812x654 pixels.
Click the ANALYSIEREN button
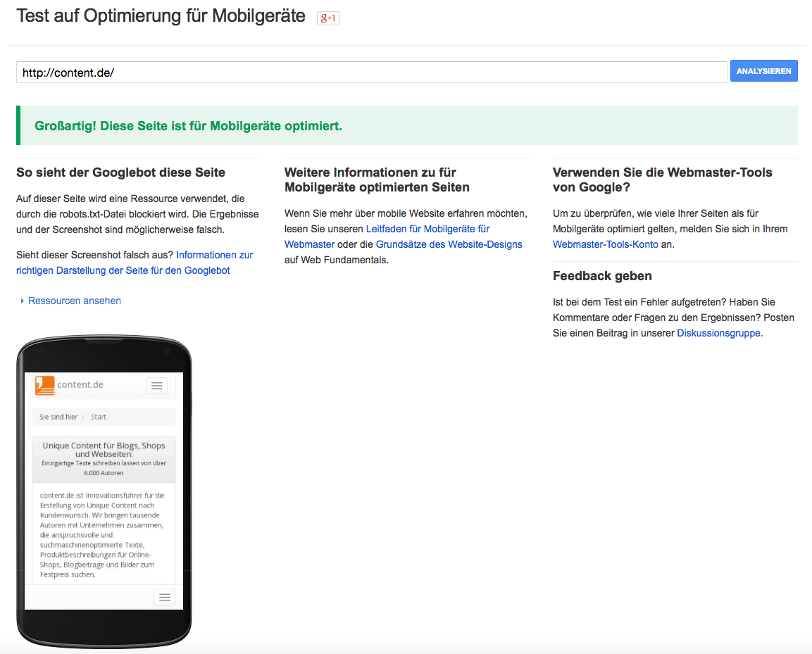coord(764,71)
